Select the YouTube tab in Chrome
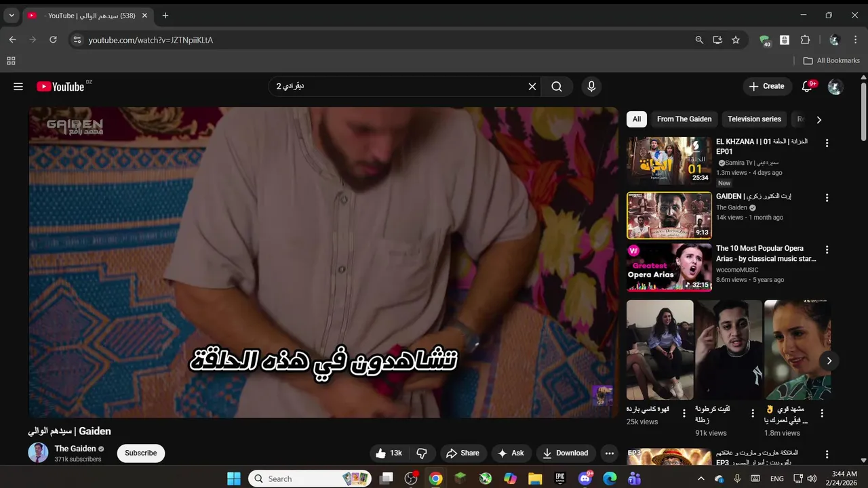The height and width of the screenshot is (488, 868). 87,16
